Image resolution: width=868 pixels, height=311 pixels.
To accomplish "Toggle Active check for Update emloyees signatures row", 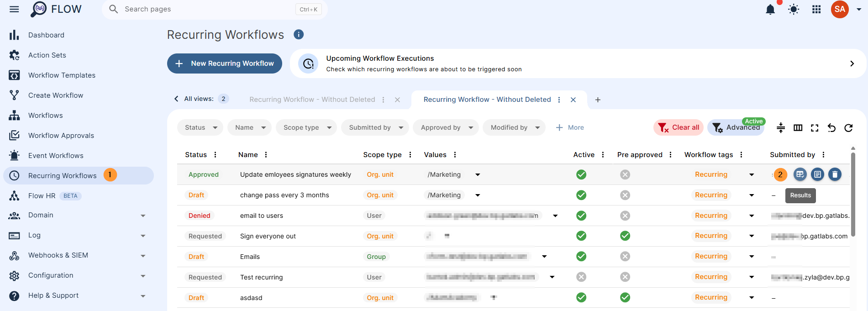I will [x=581, y=174].
